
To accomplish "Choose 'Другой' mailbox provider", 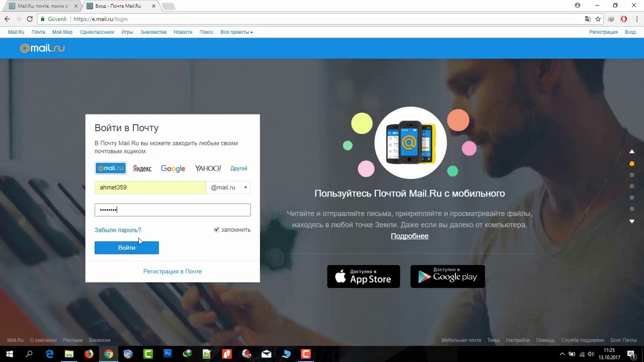I will coord(238,168).
